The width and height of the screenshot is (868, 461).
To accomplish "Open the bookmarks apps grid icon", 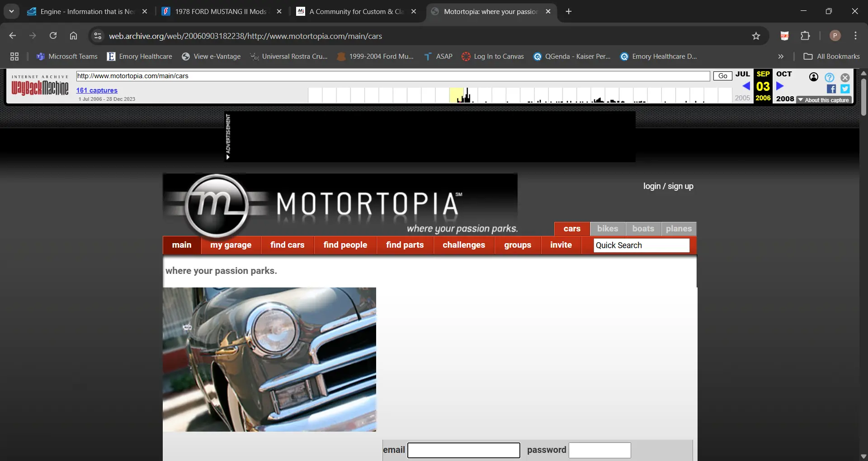I will (x=14, y=56).
